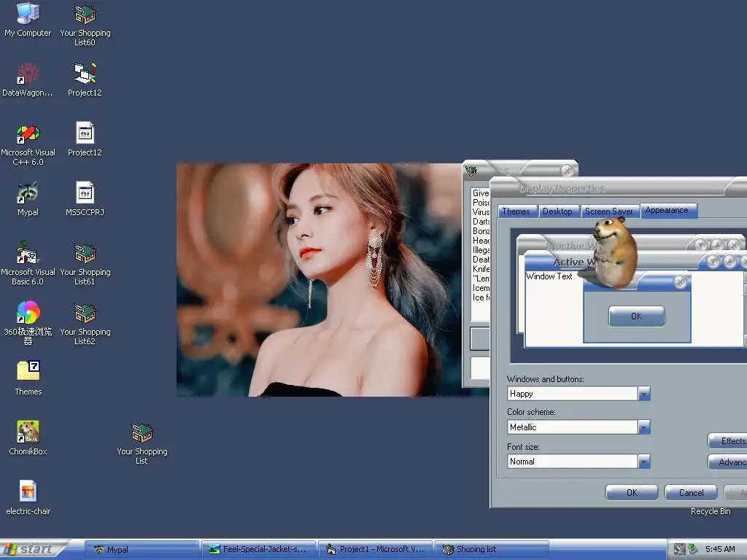Open the Desktop tab in Display Properties
The image size is (747, 560).
[x=557, y=211]
